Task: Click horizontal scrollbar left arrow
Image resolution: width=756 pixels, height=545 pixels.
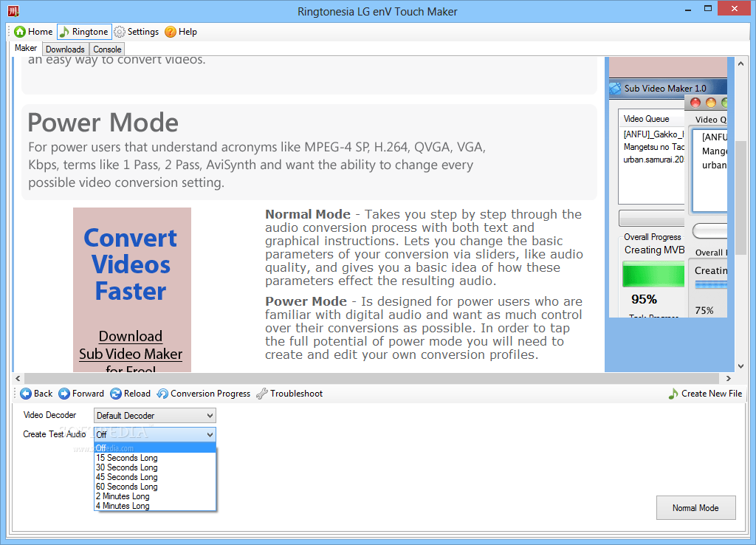Action: [x=18, y=379]
